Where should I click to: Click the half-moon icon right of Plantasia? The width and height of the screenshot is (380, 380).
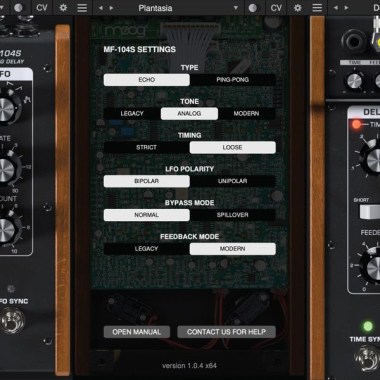pos(253,8)
